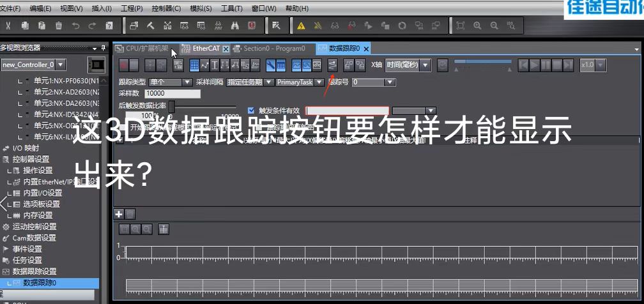Screen dimensions: 644x304
Task: Click the 后触发数据比率 slider handle
Action: 171,106
